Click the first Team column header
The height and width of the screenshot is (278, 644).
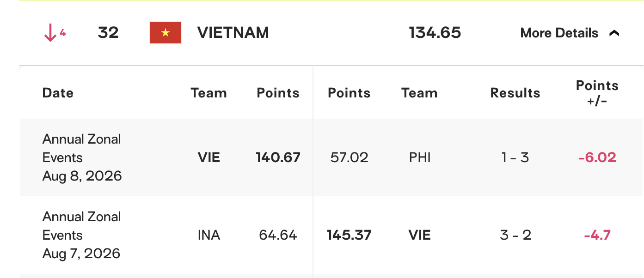[x=209, y=93]
